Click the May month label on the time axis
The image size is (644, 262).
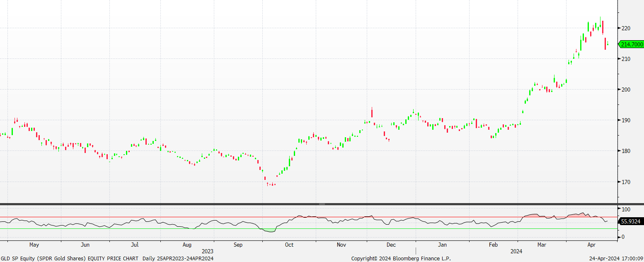point(34,245)
